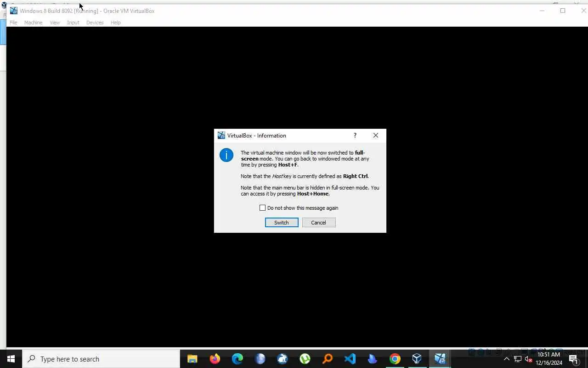The height and width of the screenshot is (368, 588).
Task: Select the running Windows VM taskbar icon
Action: tap(440, 359)
